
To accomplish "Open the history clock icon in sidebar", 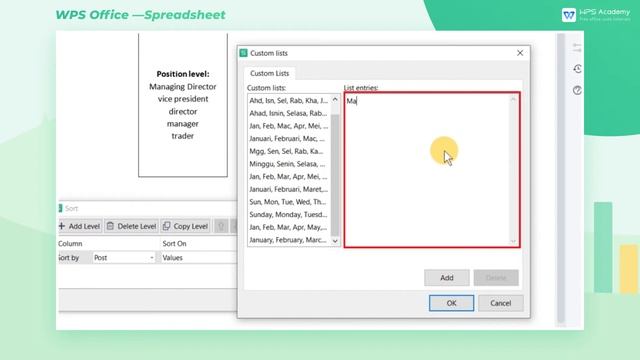I will pyautogui.click(x=577, y=69).
